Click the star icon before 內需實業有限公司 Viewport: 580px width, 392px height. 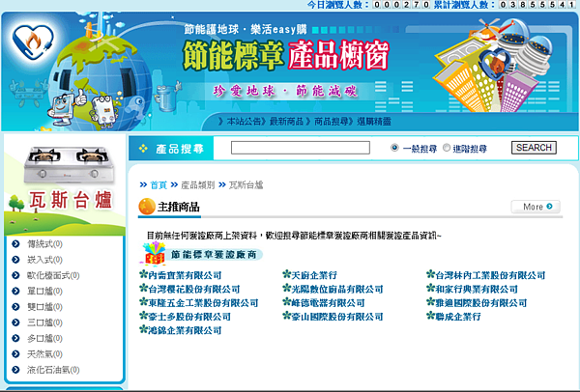point(143,276)
